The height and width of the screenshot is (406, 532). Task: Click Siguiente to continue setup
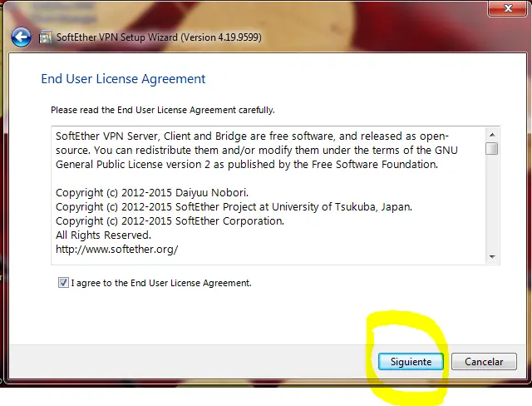click(411, 362)
